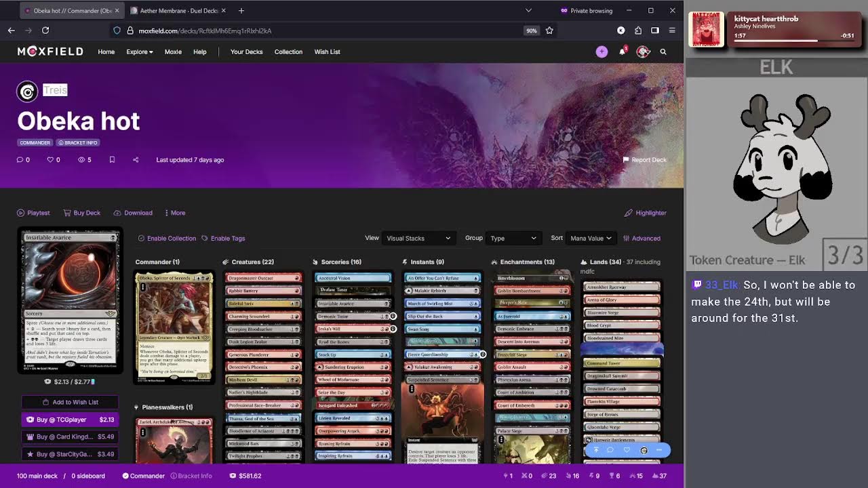This screenshot has width=868, height=488.
Task: Reload the Moxfield page
Action: (45, 30)
